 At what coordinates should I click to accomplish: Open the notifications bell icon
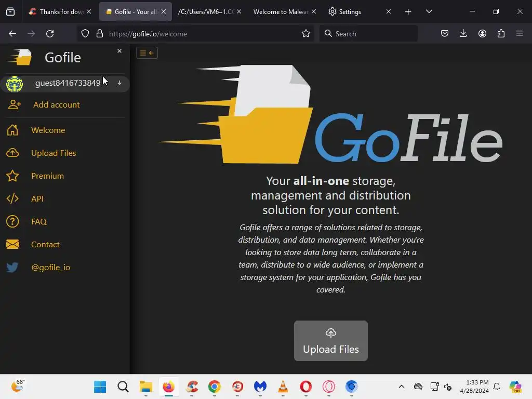pyautogui.click(x=497, y=387)
